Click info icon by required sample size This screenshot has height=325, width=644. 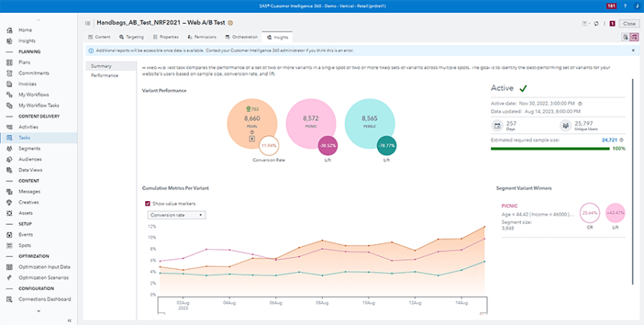pyautogui.click(x=621, y=140)
